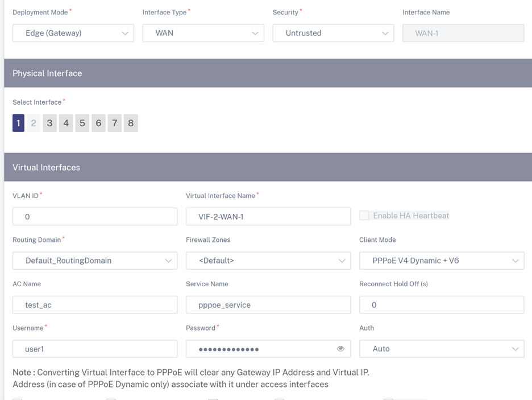Enable HA Heartbeat checkbox
Viewport: 532px width, 400px height.
(364, 215)
